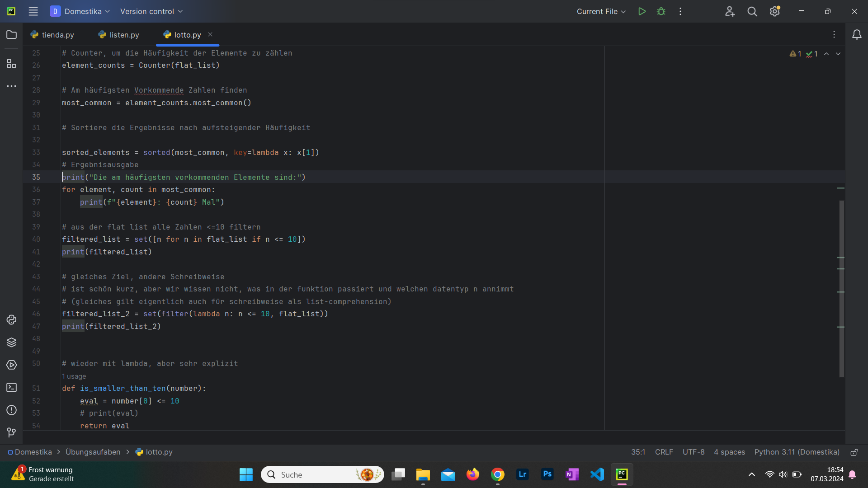The width and height of the screenshot is (868, 488).
Task: Open Python Packages layers icon
Action: (x=12, y=343)
